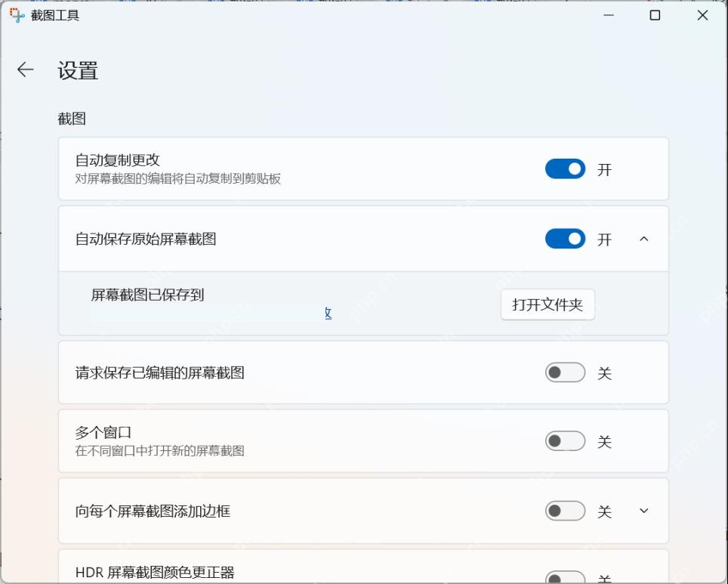Turn on the 多个窗口 toggle
Image resolution: width=728 pixels, height=584 pixels.
click(565, 441)
